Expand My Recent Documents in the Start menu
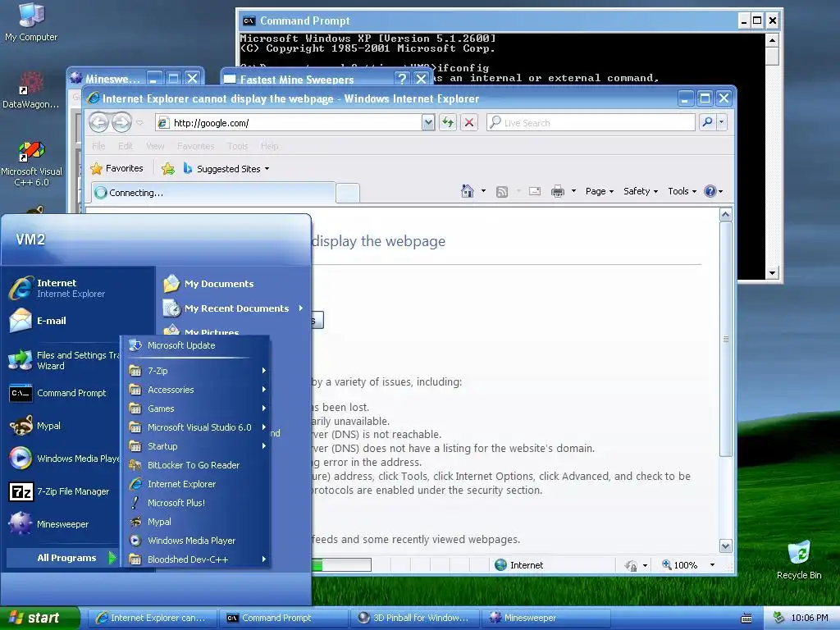The width and height of the screenshot is (840, 630). 234,308
